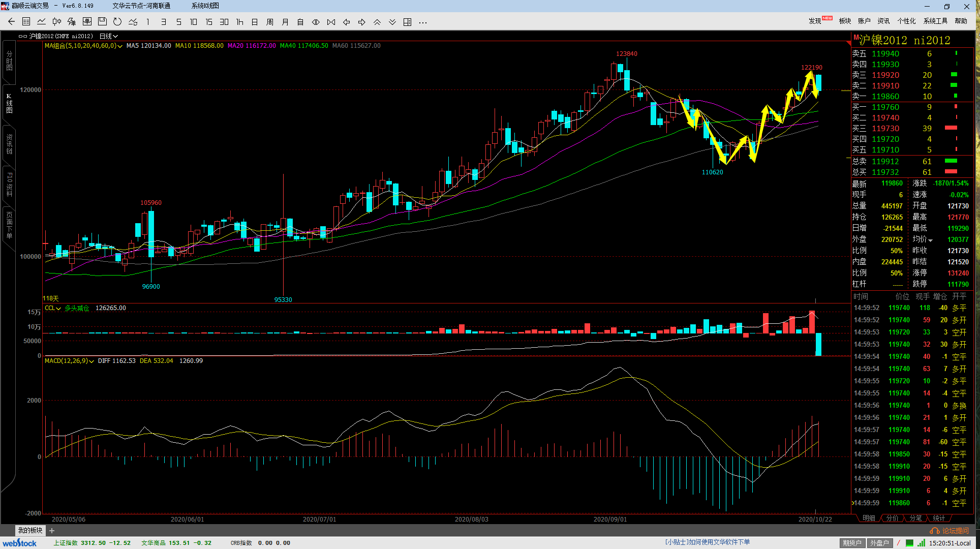
Task: Click the more options ellipsis icon
Action: pyautogui.click(x=422, y=22)
